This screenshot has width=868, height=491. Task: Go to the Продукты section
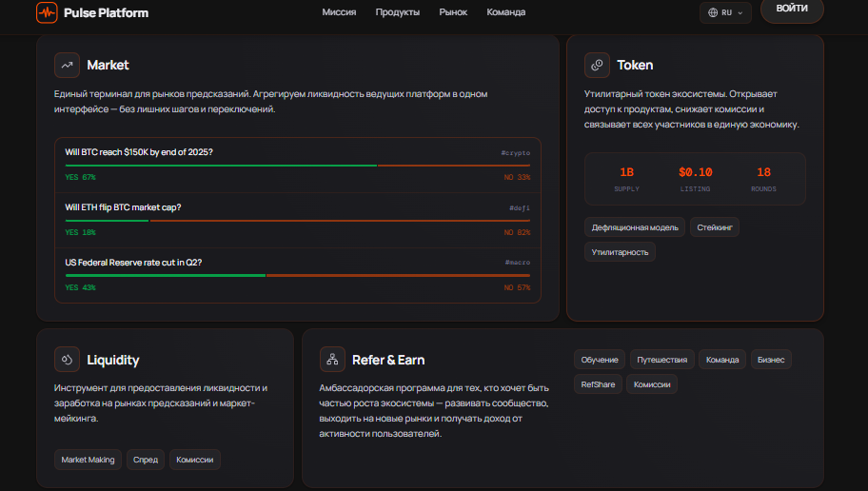[x=398, y=12]
